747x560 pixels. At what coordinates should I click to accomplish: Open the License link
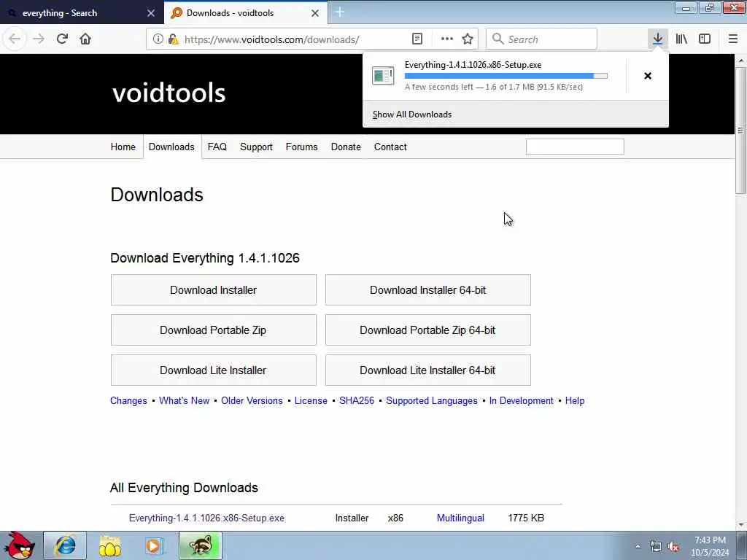coord(311,401)
